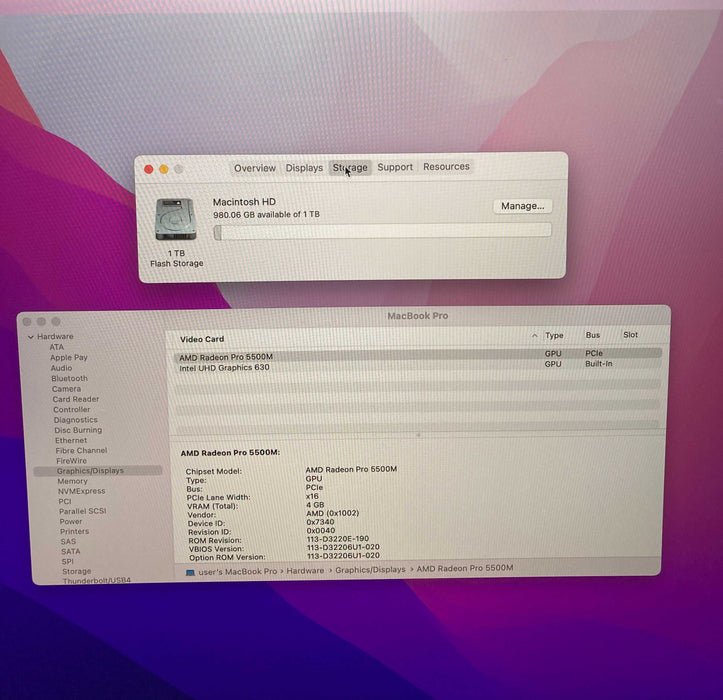Click the Device ID value 0x7340
The height and width of the screenshot is (700, 723).
(x=320, y=522)
